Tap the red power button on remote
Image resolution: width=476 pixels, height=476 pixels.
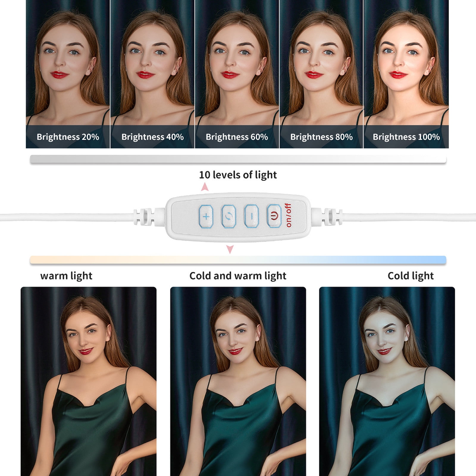click(274, 216)
